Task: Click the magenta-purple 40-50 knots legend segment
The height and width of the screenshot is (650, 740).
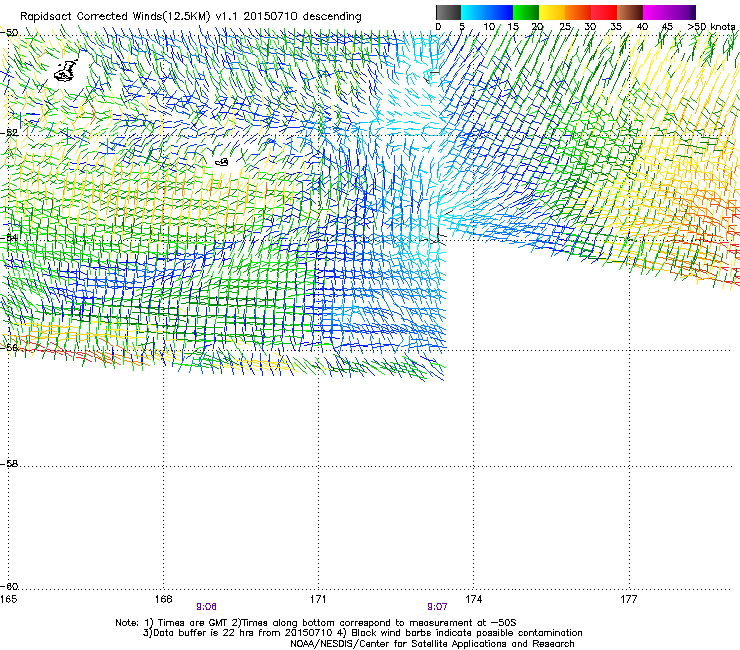Action: (x=669, y=12)
